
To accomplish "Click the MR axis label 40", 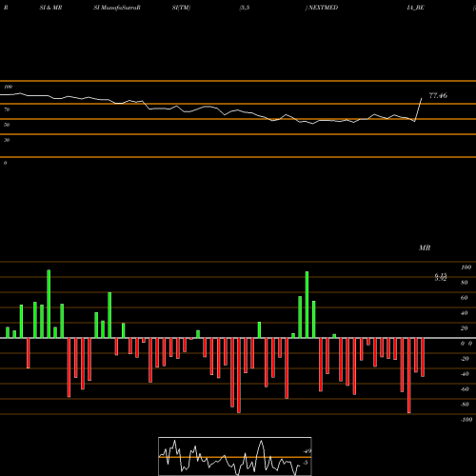I will (x=465, y=313).
